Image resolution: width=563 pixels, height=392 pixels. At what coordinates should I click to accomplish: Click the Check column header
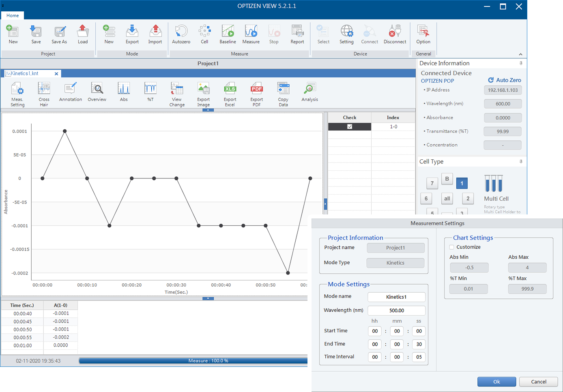[x=349, y=118]
